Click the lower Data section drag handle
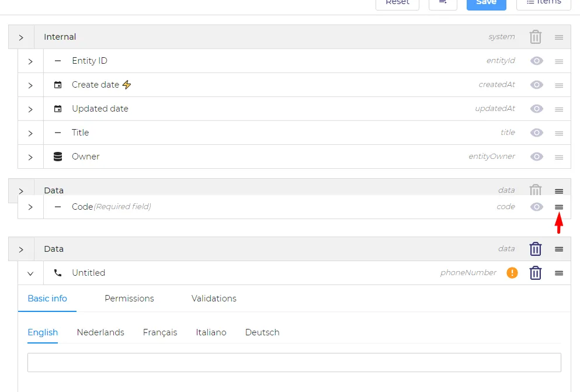The height and width of the screenshot is (392, 580). (x=559, y=249)
